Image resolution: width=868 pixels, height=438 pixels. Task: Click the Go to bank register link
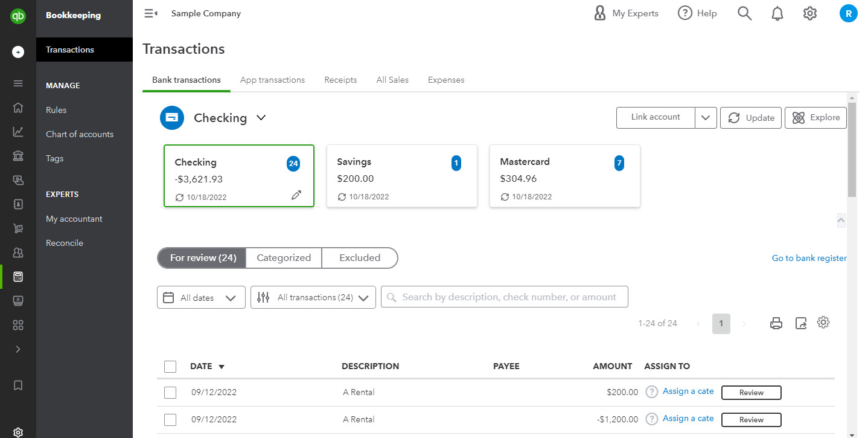point(809,258)
